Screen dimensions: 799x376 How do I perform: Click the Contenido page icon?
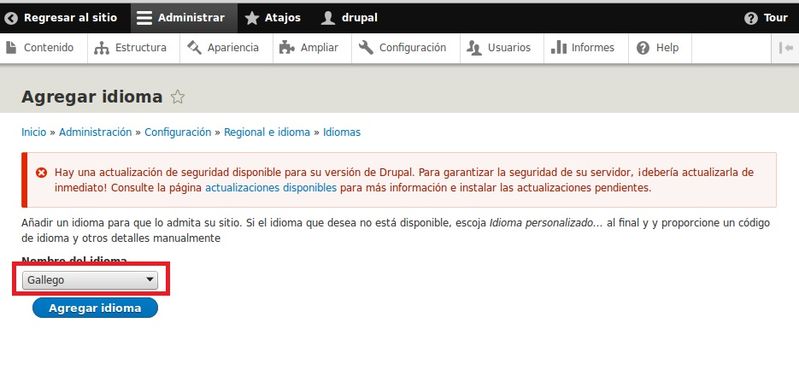(x=11, y=47)
